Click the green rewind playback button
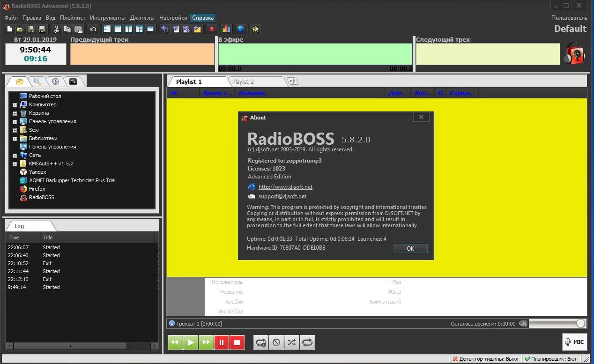Viewport: 594px width, 364px height. click(175, 342)
